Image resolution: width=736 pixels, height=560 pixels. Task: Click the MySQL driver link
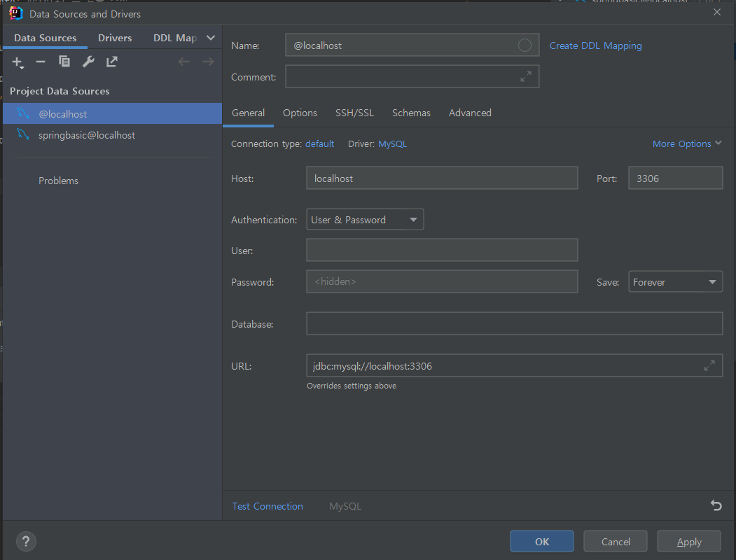(x=392, y=143)
